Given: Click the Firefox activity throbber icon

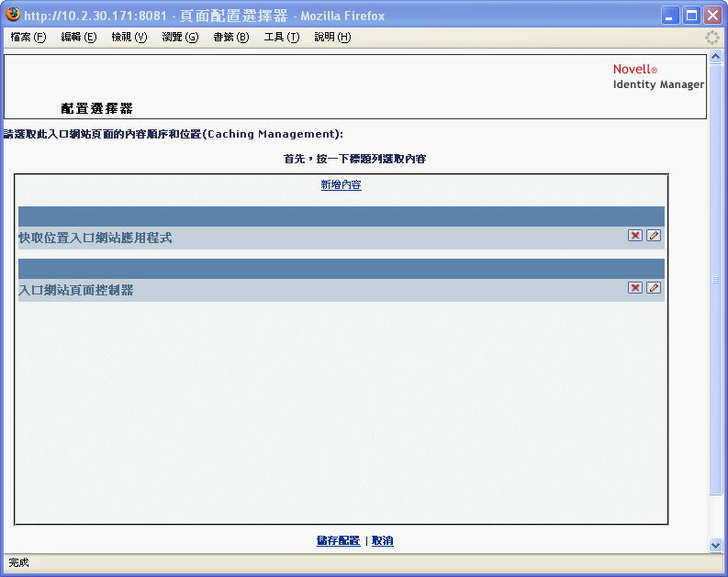Looking at the screenshot, I should point(712,38).
